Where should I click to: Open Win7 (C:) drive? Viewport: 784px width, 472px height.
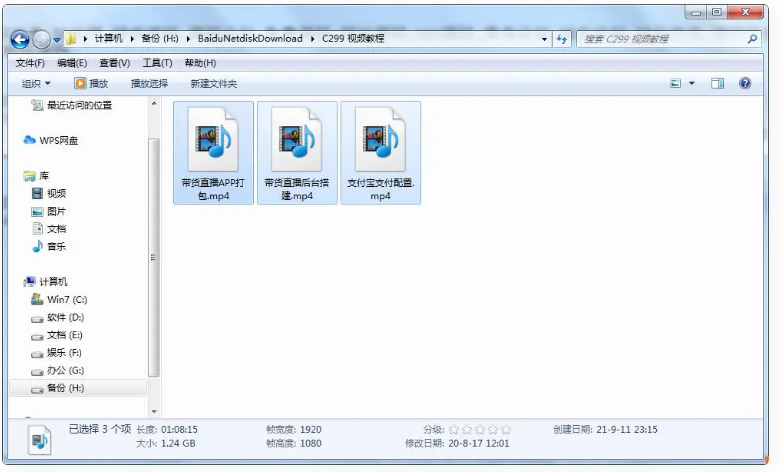pyautogui.click(x=66, y=299)
